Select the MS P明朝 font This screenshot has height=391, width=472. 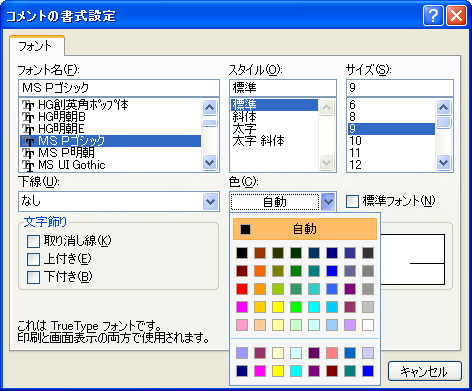pyautogui.click(x=110, y=153)
